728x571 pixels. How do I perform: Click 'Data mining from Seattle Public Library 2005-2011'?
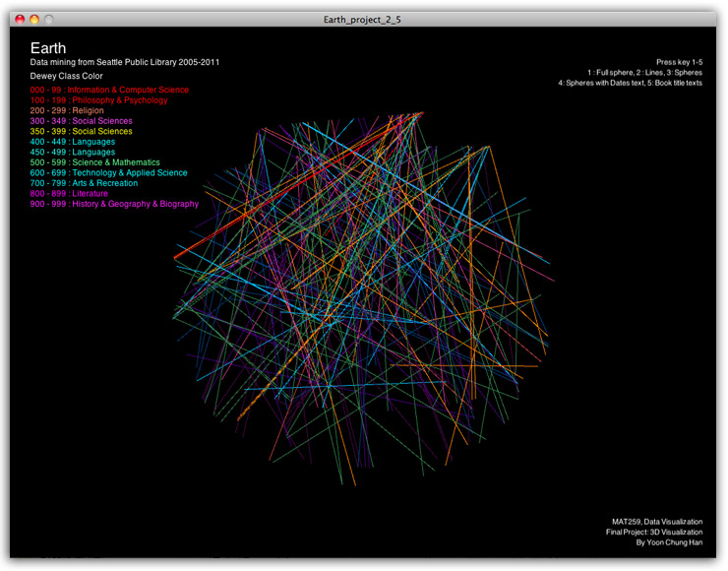125,62
